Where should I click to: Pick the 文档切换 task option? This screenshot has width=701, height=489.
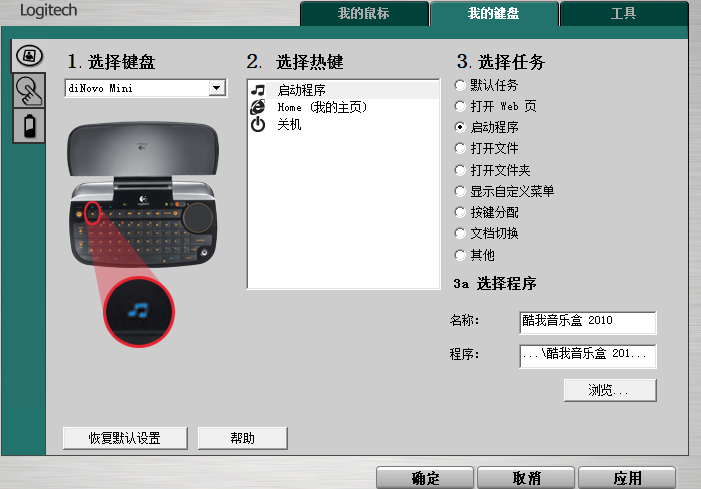[x=460, y=233]
